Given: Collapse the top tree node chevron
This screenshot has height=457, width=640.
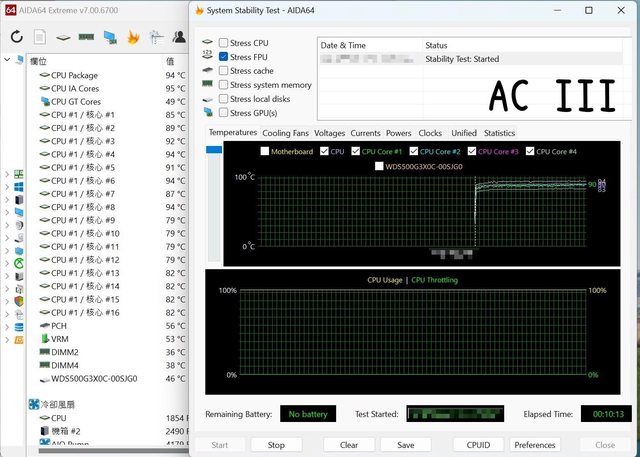Looking at the screenshot, I should (7, 60).
